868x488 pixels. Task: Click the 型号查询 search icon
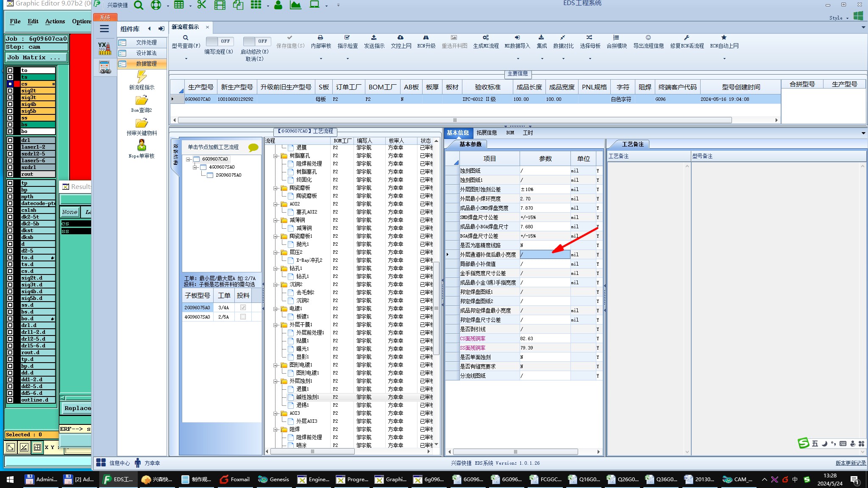(x=186, y=38)
